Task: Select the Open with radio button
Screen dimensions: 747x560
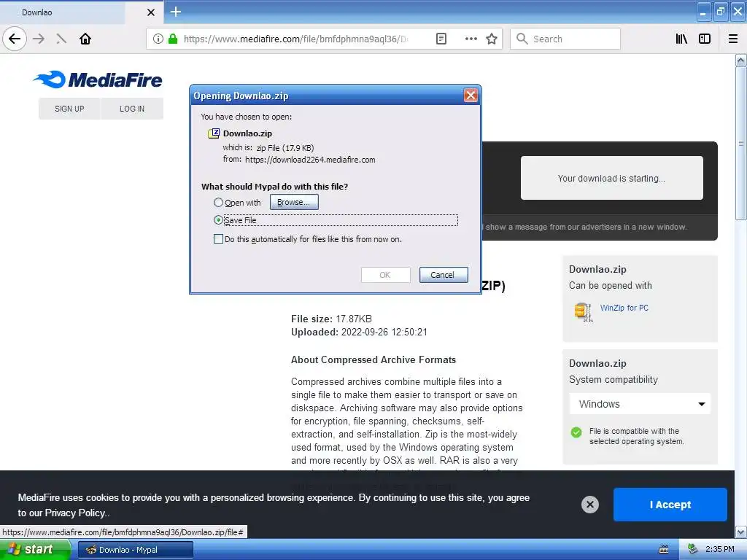Action: [x=218, y=203]
